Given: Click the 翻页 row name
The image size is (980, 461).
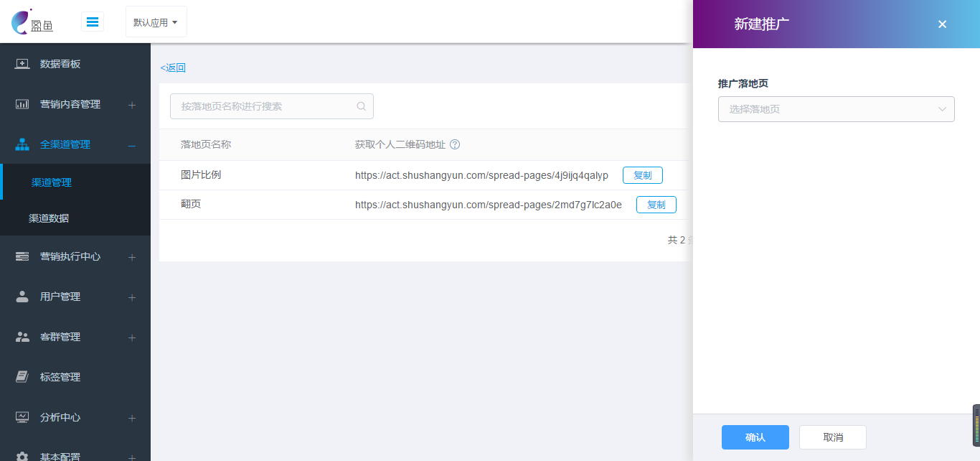Looking at the screenshot, I should tap(191, 204).
